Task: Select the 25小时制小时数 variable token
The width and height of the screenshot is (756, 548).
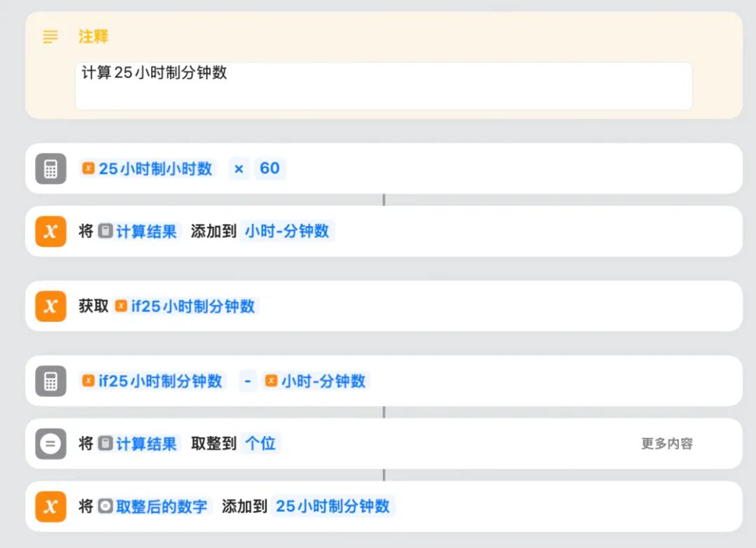Action: [148, 169]
